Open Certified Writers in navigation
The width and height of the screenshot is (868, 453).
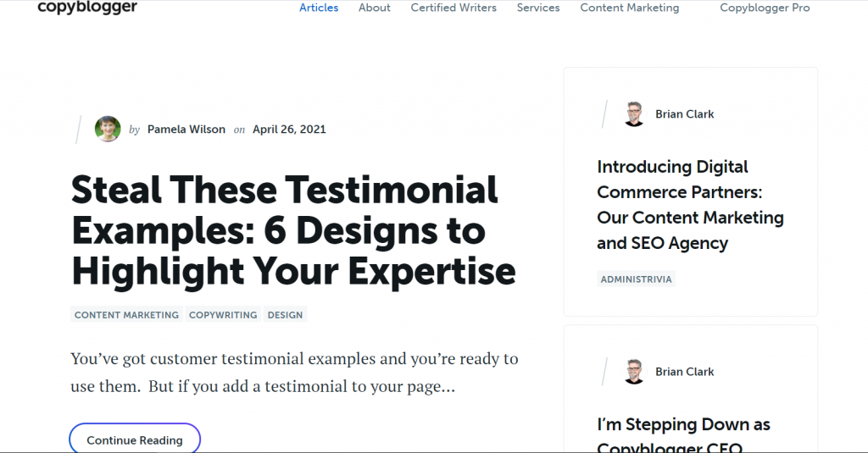[453, 8]
